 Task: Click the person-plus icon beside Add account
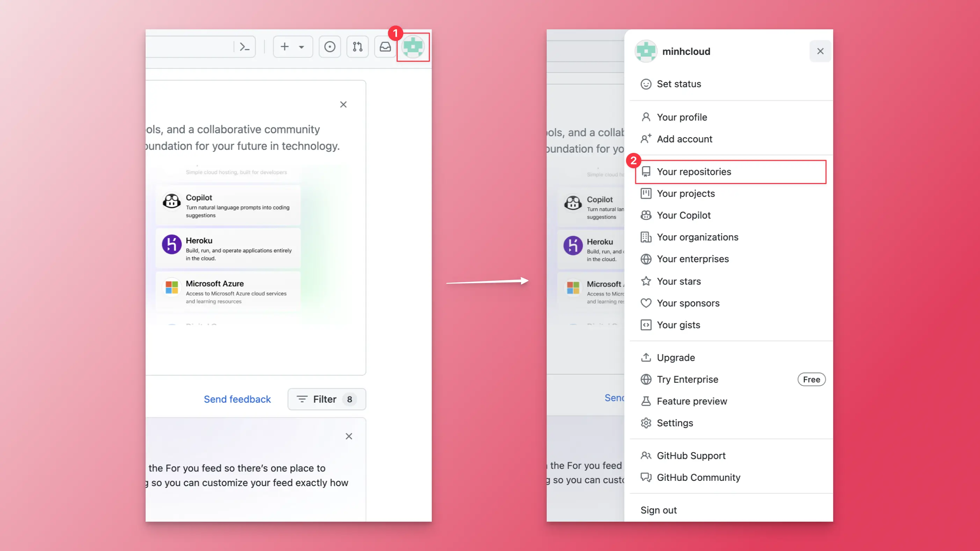coord(646,139)
